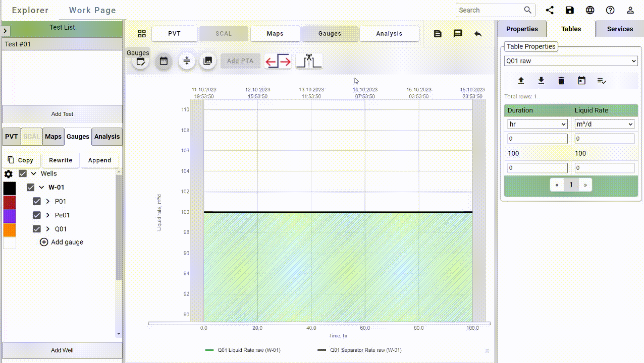Screen dimensions: 644x363
Task: Select Test #01 in the Test List
Action: tap(62, 44)
